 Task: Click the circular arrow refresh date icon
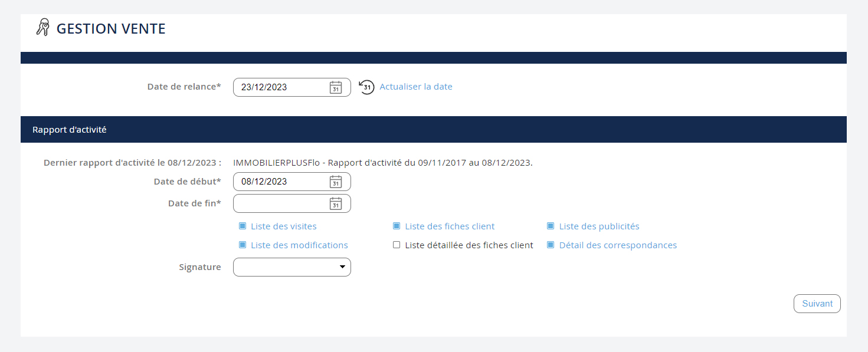coord(367,87)
